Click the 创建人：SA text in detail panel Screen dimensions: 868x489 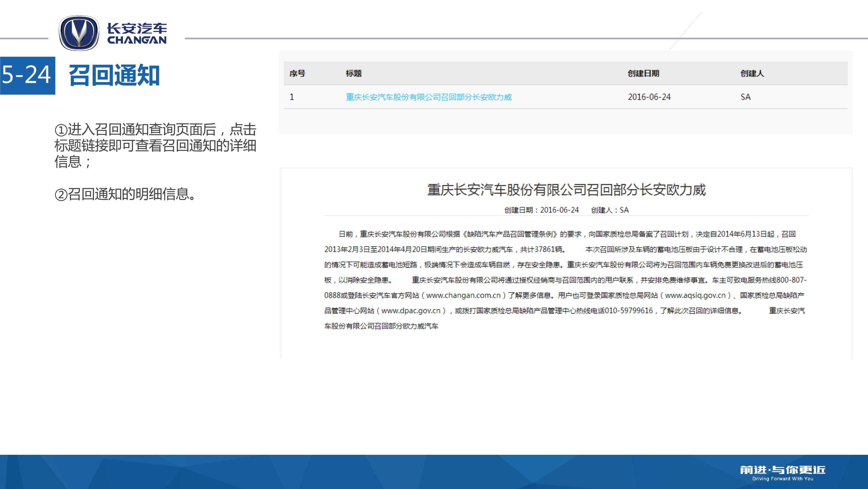click(609, 210)
